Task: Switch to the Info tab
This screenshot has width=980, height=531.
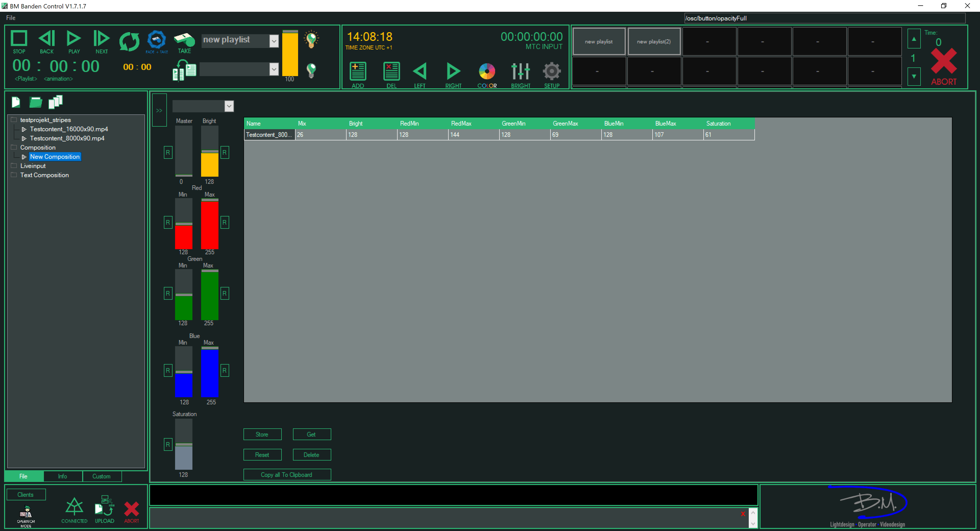Action: tap(62, 476)
